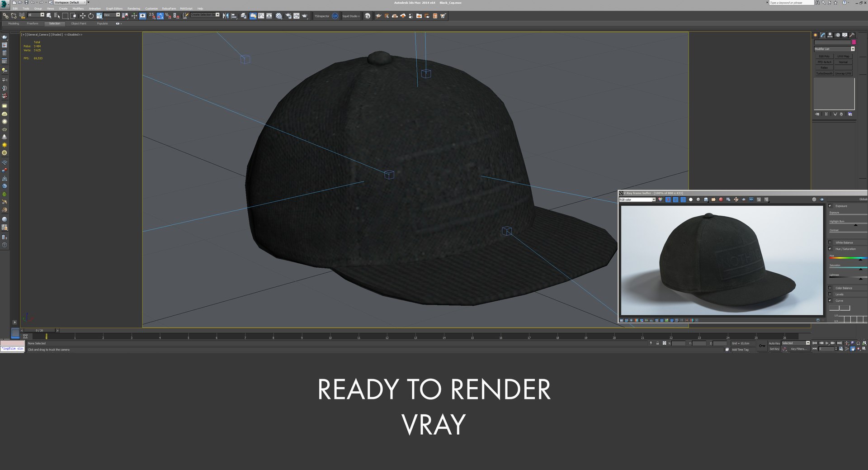Open the MAXScript menu

pos(186,9)
